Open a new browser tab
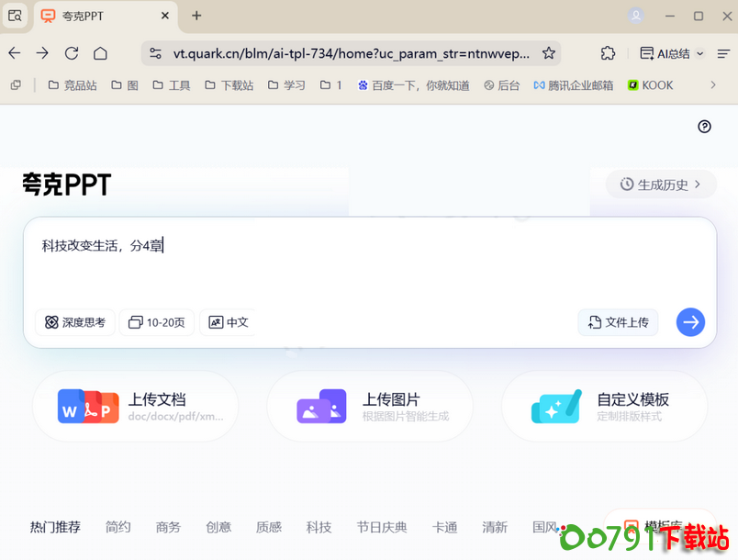The width and height of the screenshot is (738, 560). pyautogui.click(x=196, y=16)
